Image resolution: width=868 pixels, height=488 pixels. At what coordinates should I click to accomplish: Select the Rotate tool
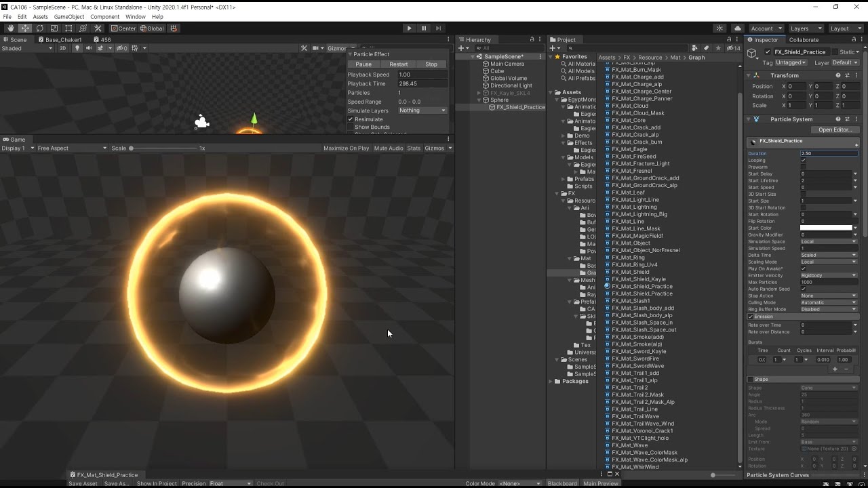(x=40, y=28)
